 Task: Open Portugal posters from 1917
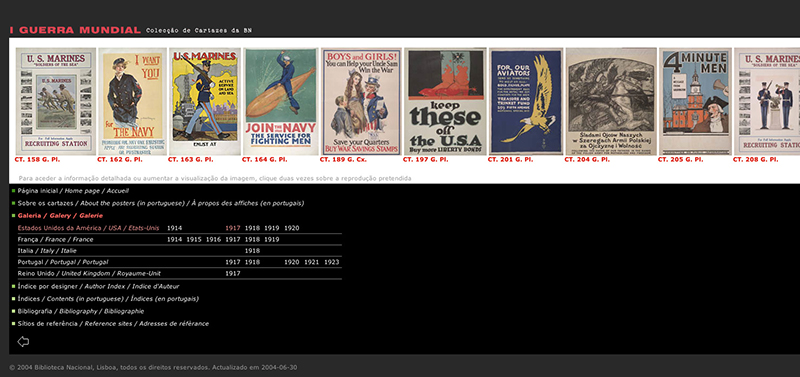[233, 262]
